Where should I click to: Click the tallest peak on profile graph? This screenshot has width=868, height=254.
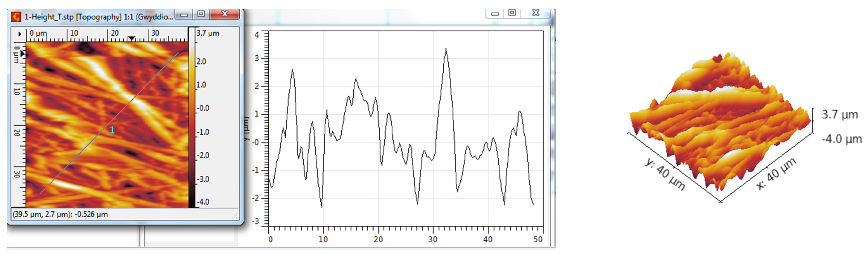[446, 49]
